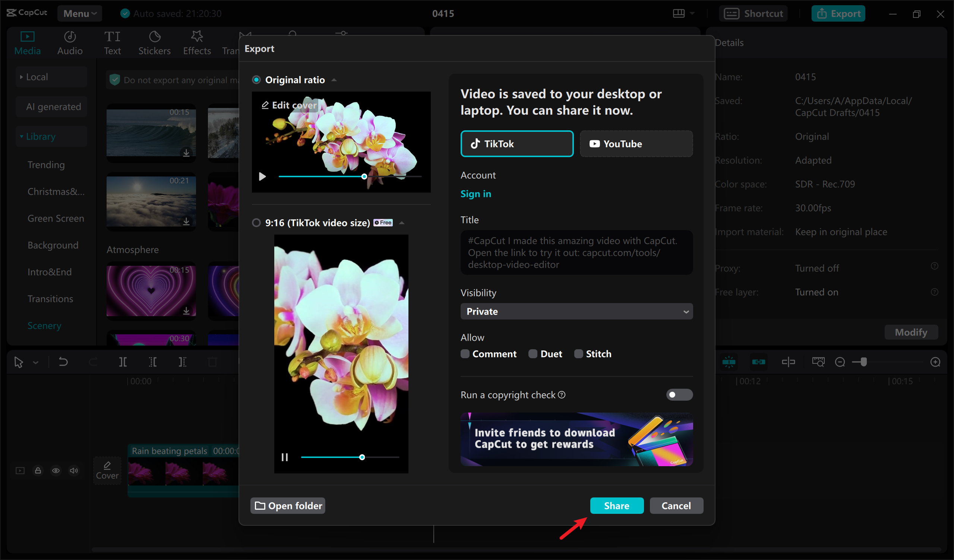Enable the Comment checkbox

pyautogui.click(x=465, y=354)
